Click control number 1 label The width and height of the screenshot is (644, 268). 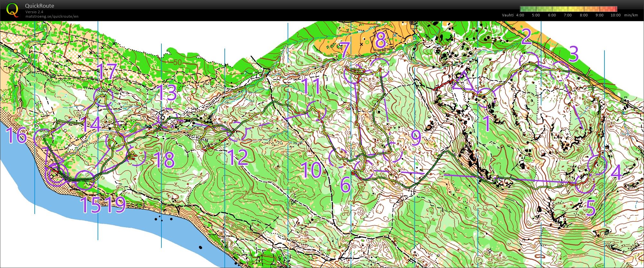[x=487, y=124]
